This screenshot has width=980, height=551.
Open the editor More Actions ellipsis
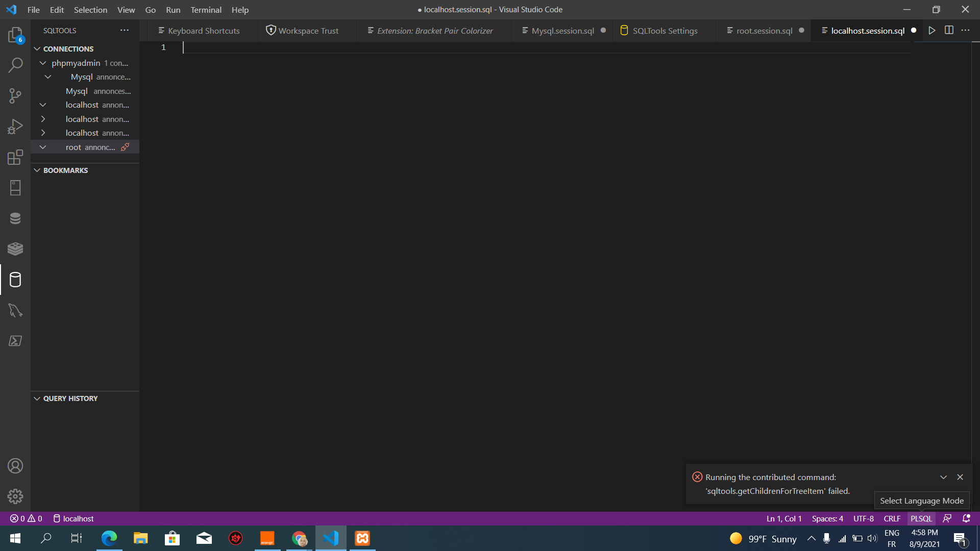(965, 31)
